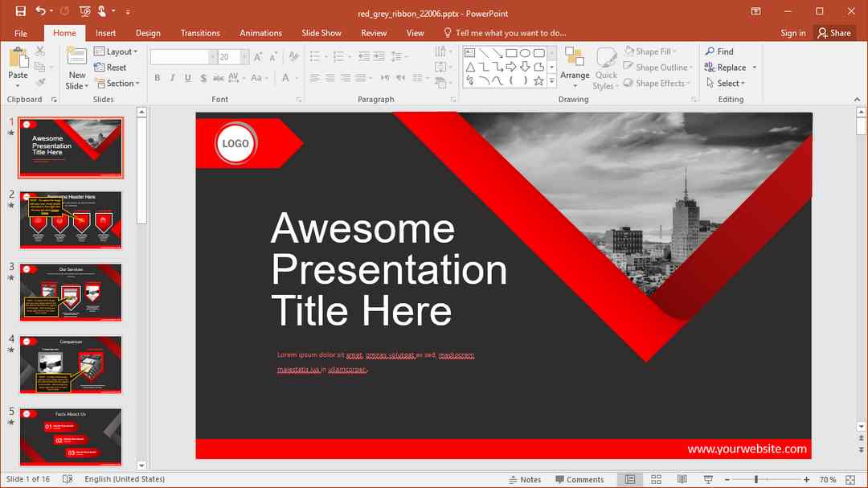Open the Section dropdown
Screen dimensions: 868x488
(x=117, y=83)
